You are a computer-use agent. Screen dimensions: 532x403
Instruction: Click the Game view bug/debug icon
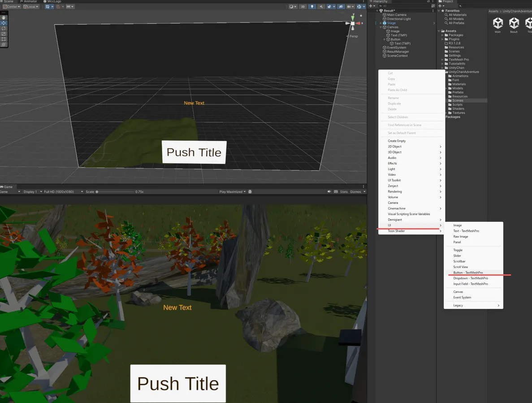[x=250, y=192]
